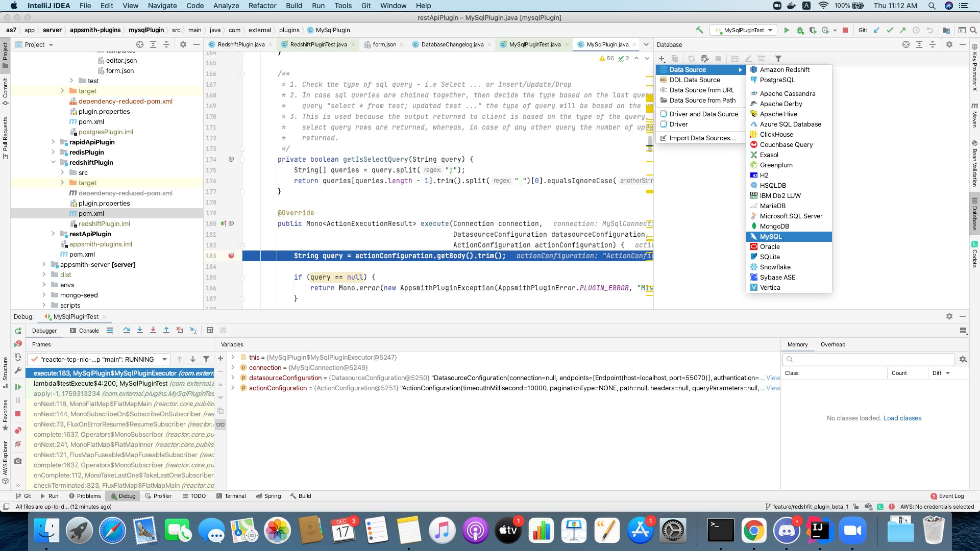
Task: Click the Evaluate Expression calculator icon
Action: 210,331
